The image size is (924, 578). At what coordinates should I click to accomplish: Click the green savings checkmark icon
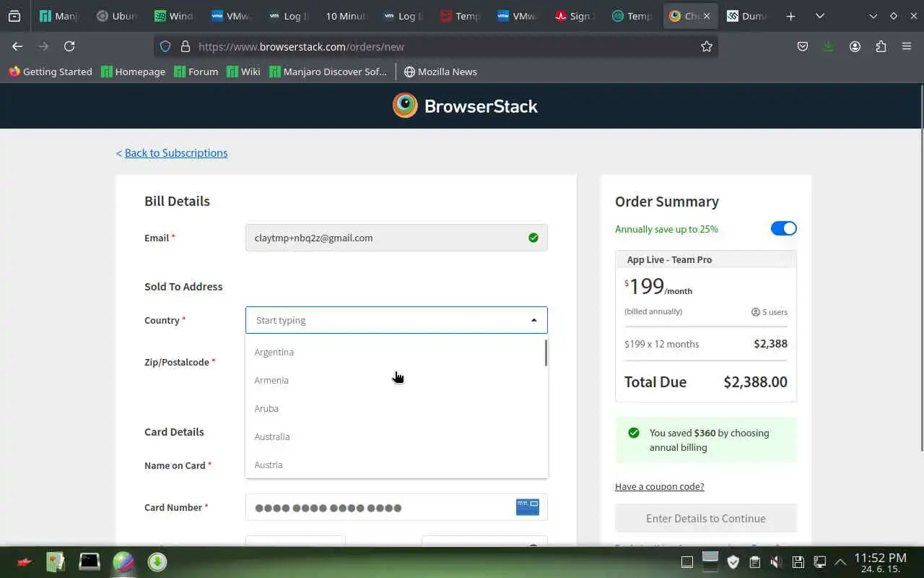pyautogui.click(x=634, y=433)
